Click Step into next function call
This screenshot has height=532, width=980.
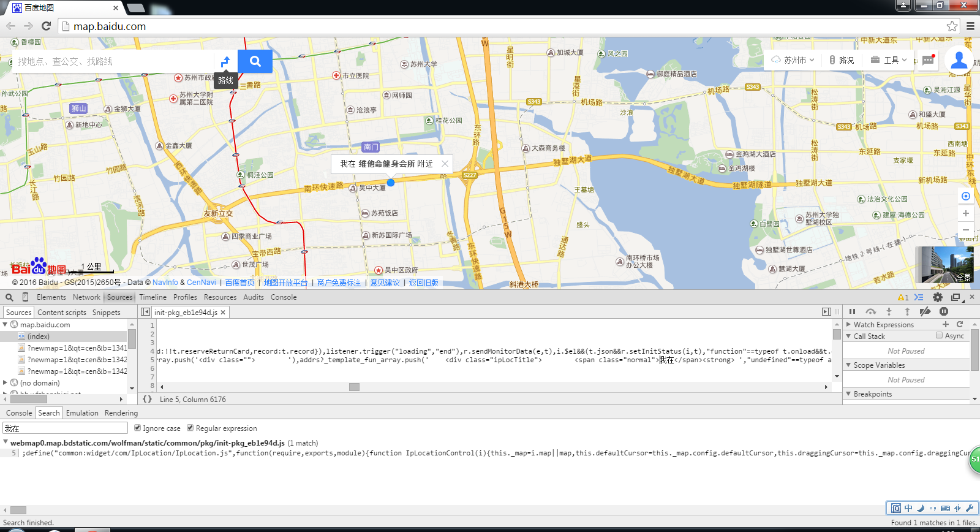[x=889, y=312]
